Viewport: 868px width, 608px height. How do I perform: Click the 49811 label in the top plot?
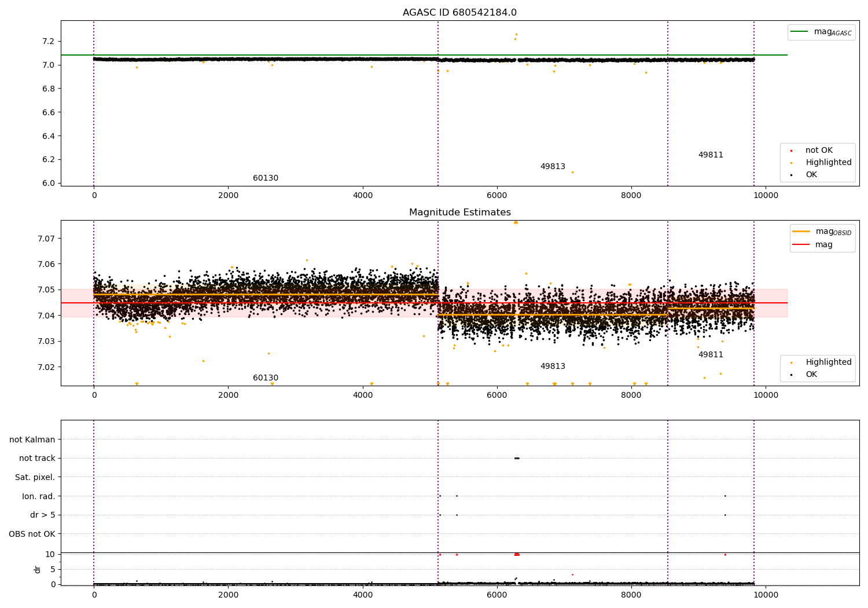click(711, 155)
